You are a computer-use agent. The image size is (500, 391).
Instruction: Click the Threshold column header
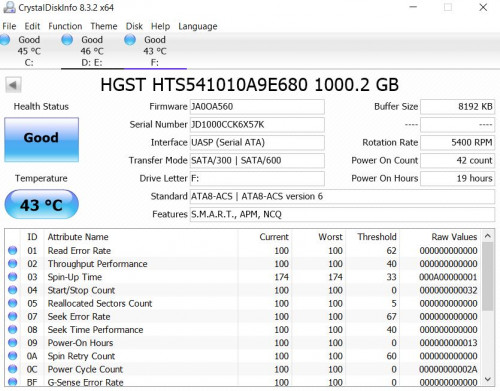pyautogui.click(x=377, y=237)
